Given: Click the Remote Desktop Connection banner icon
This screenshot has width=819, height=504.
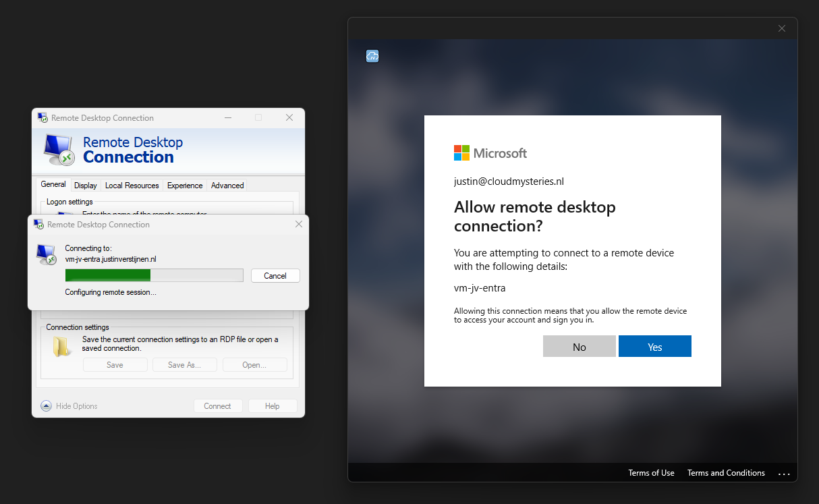Looking at the screenshot, I should click(x=59, y=150).
